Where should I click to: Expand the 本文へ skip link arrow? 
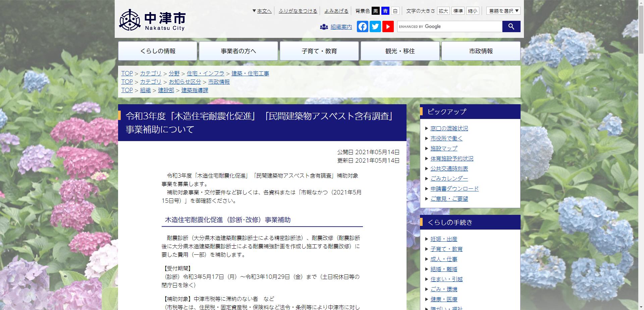coord(254,10)
